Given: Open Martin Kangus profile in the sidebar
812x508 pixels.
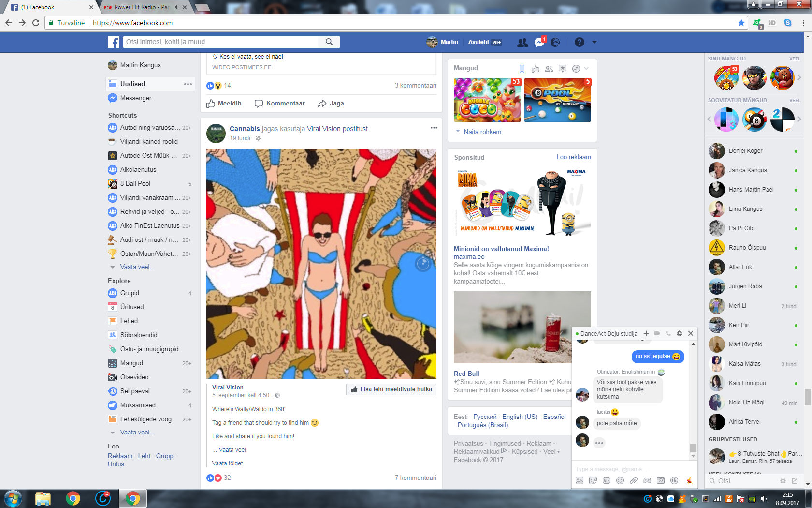Looking at the screenshot, I should coord(140,65).
